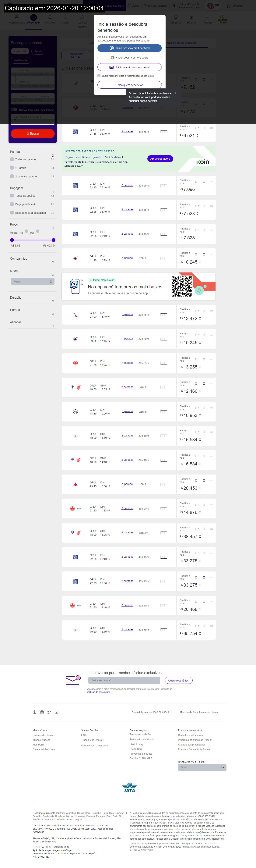Enable 'Bagagem de mão' filter checkbox
Image resolution: width=256 pixels, height=868 pixels.
coord(12,204)
